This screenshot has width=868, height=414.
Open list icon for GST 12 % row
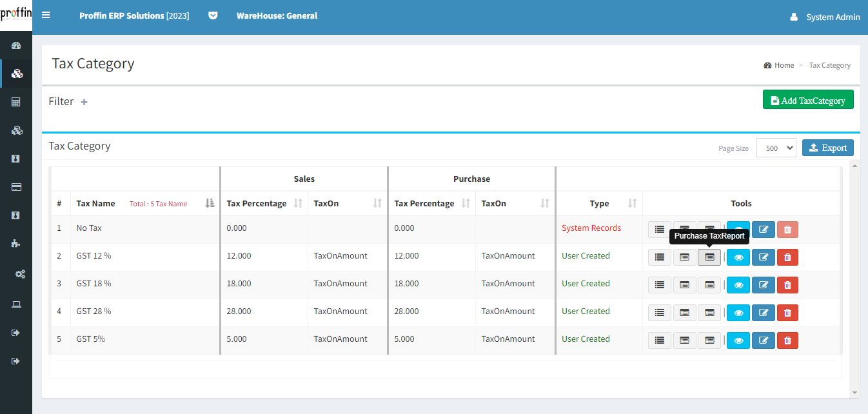660,257
